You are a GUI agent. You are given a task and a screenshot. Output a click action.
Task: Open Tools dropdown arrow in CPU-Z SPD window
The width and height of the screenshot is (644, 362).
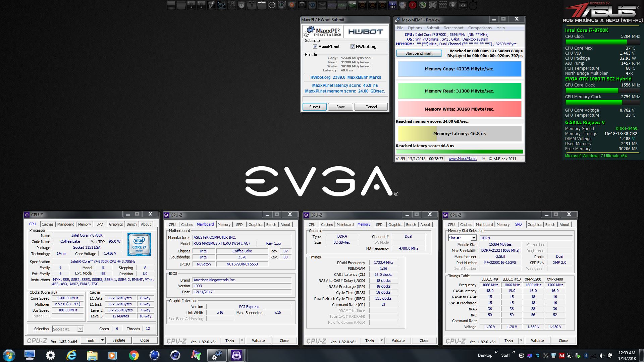point(521,341)
